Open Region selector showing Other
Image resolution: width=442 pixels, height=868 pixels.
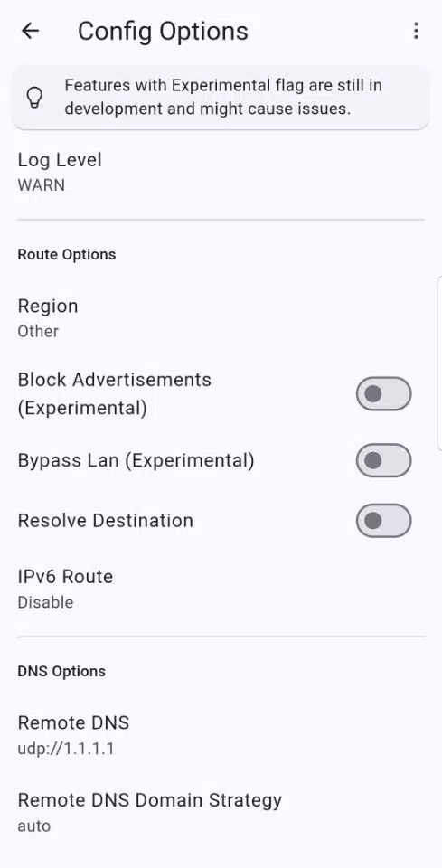click(x=221, y=317)
